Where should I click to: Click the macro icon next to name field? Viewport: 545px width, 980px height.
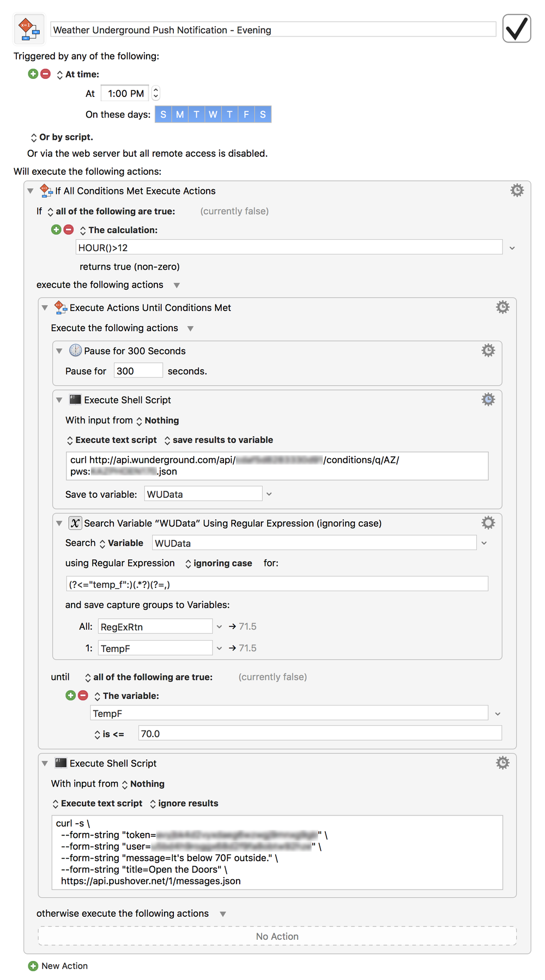29,29
